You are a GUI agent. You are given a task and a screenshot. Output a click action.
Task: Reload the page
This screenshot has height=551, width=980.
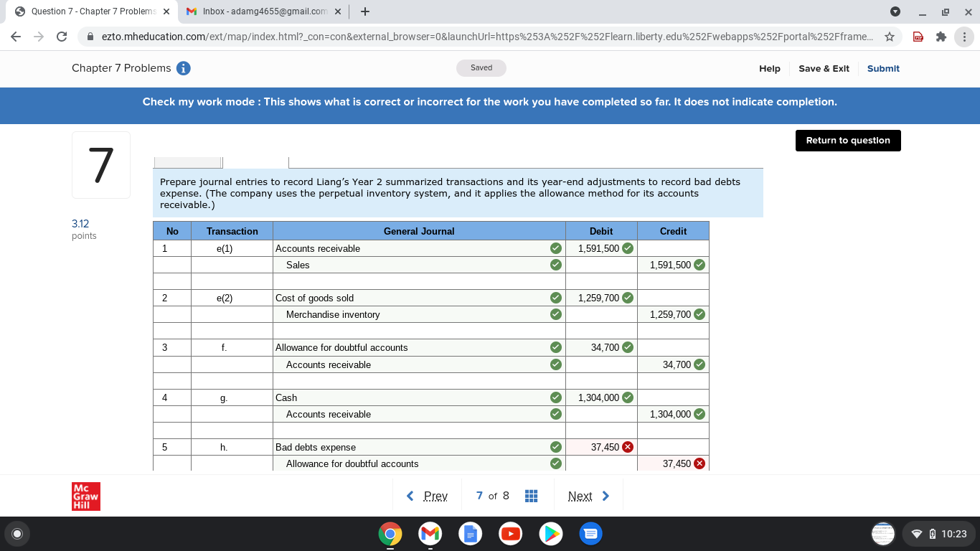click(x=62, y=37)
